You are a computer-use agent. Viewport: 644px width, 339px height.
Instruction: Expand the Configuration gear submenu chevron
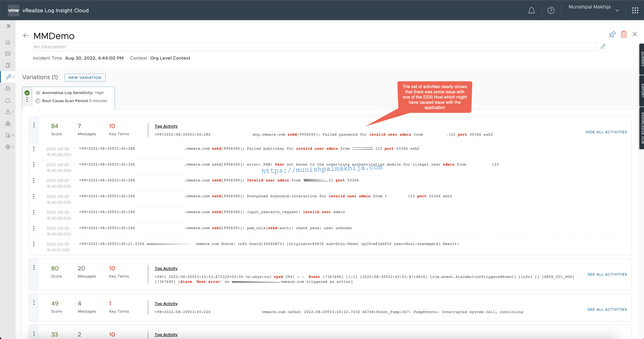(x=13, y=147)
